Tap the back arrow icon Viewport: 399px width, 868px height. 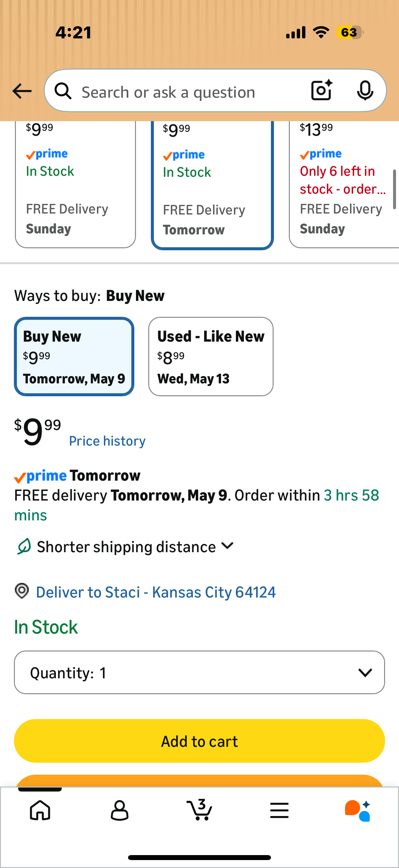(x=22, y=91)
